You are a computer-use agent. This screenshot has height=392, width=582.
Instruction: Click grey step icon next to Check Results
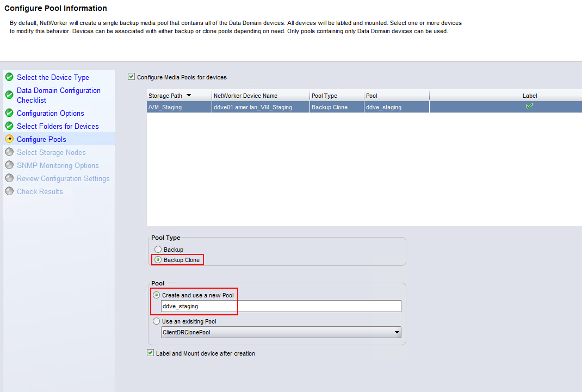click(x=9, y=191)
